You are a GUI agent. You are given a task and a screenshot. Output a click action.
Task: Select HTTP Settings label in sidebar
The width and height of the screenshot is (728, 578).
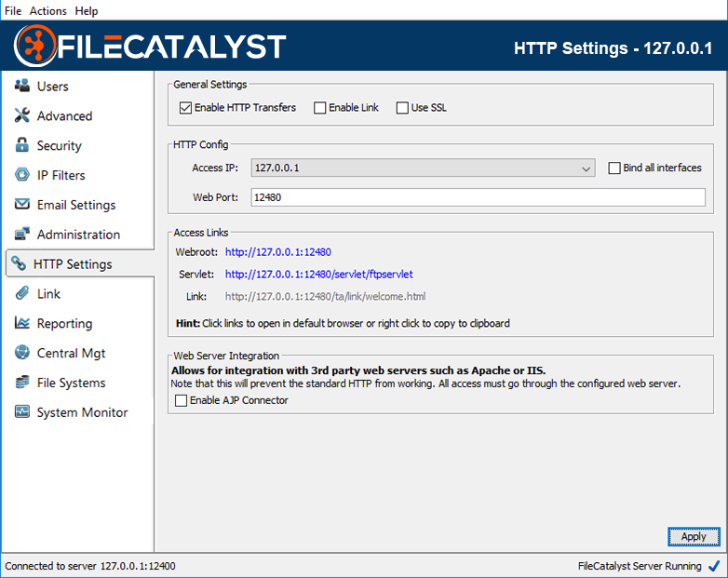[73, 264]
